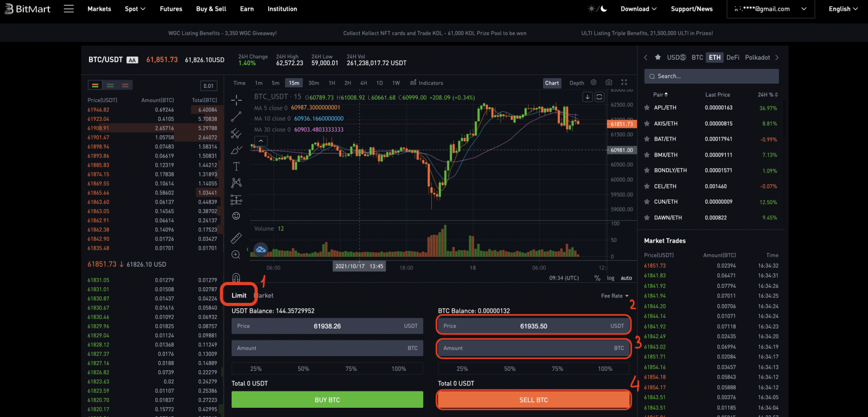Screen dimensions: 868x417
Task: Set buy amount to 50%
Action: click(303, 369)
